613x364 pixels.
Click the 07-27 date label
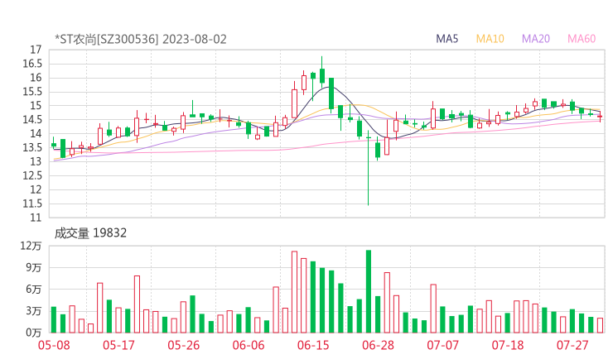572,345
